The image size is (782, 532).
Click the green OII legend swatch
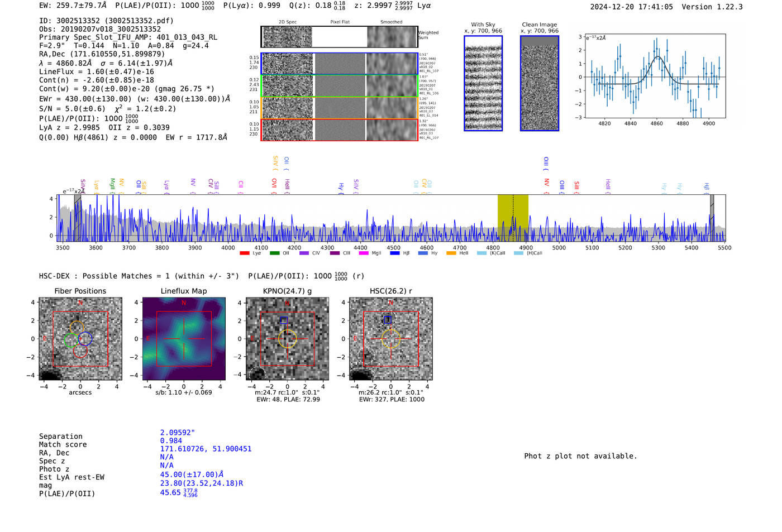[274, 253]
